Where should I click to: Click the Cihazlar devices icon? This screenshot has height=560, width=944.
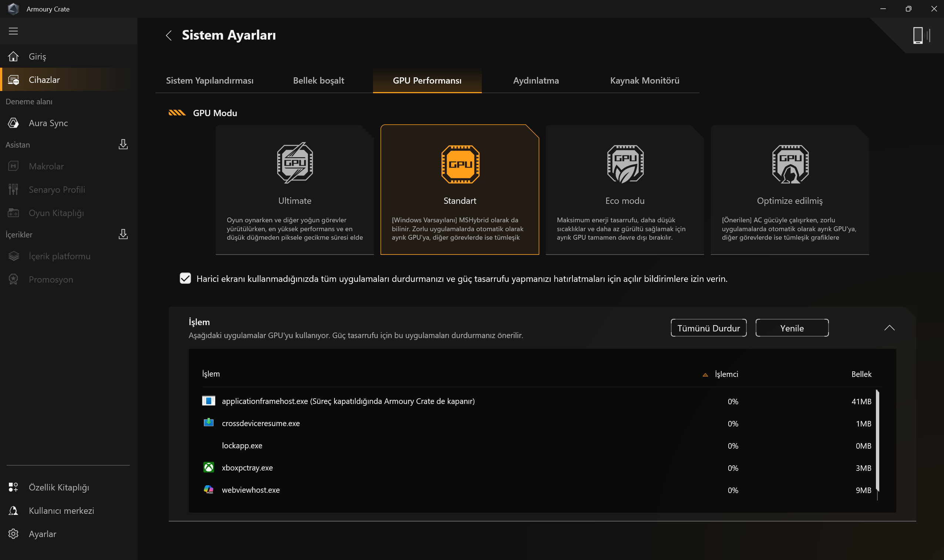click(13, 80)
